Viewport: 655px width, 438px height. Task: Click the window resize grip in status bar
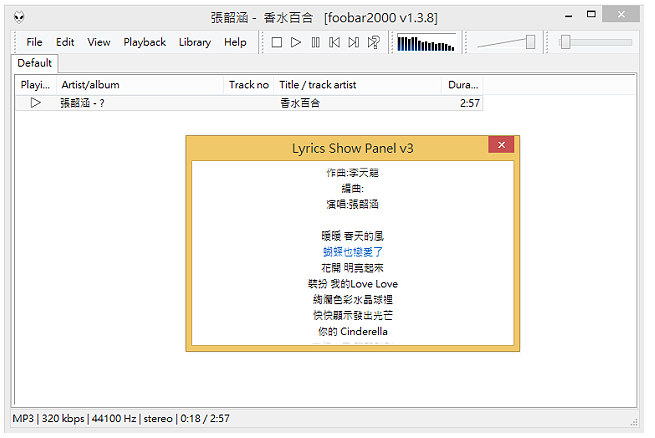pos(634,422)
